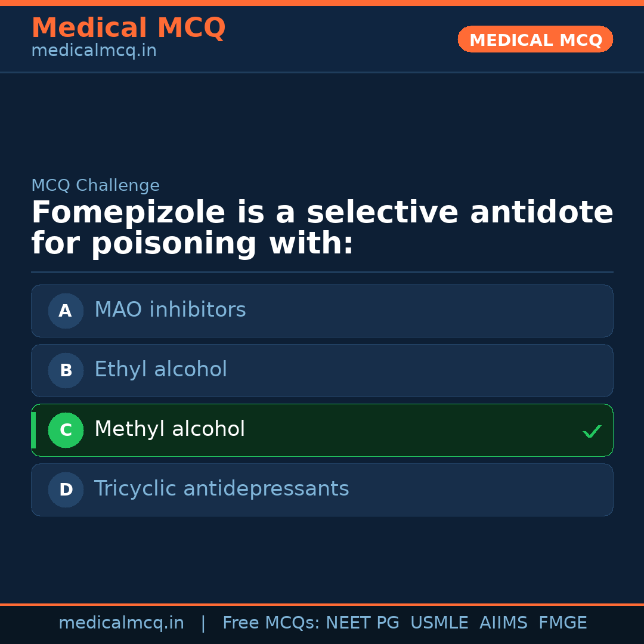The width and height of the screenshot is (644, 644).
Task: Choose the "Ethyl alcohol" answer text
Action: point(160,370)
